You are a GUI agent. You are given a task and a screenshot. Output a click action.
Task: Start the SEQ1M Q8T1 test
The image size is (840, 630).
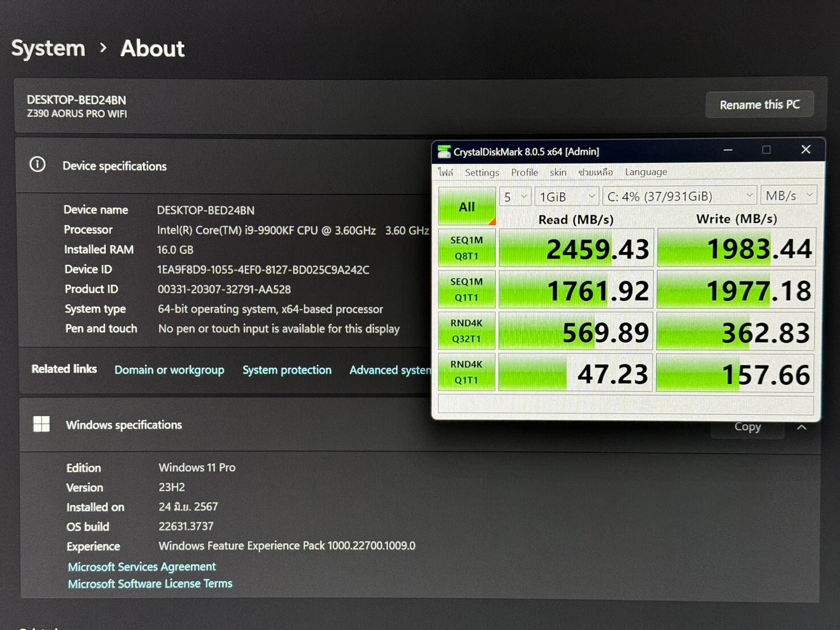point(466,248)
